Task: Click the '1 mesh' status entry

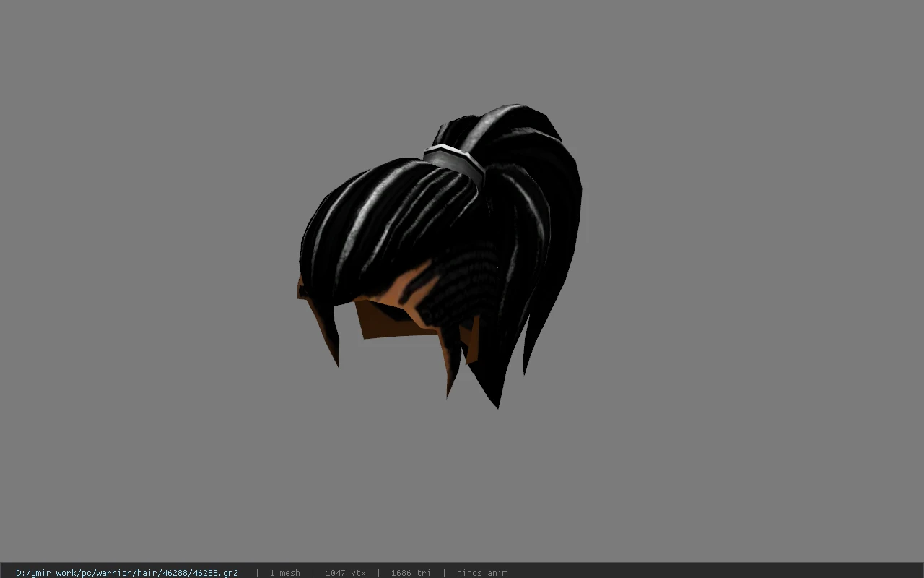Action: 284,573
